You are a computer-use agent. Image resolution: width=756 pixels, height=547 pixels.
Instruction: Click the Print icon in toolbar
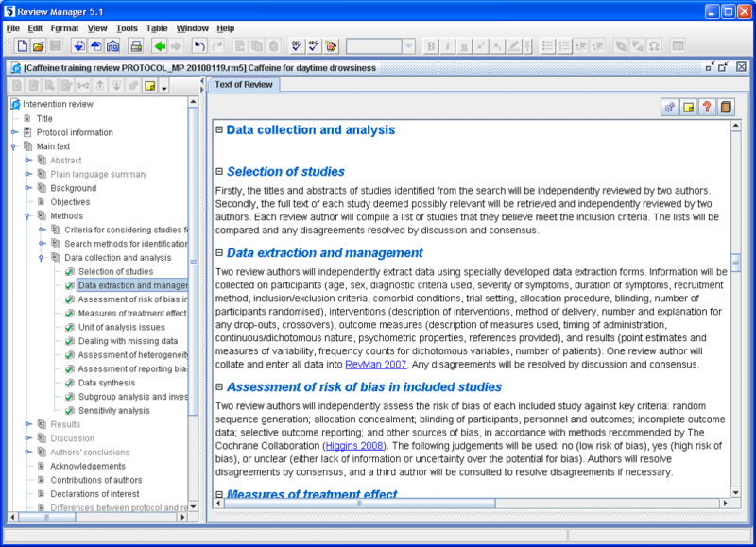click(x=135, y=45)
